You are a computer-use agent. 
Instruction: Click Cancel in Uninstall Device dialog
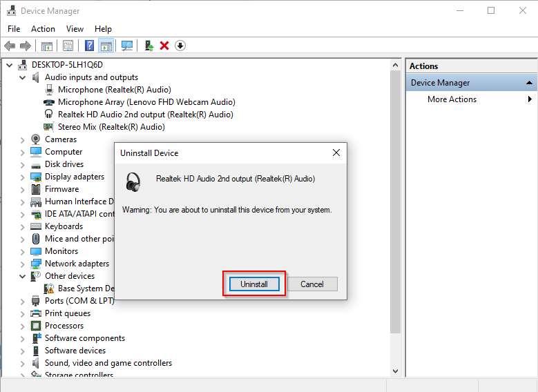point(312,284)
